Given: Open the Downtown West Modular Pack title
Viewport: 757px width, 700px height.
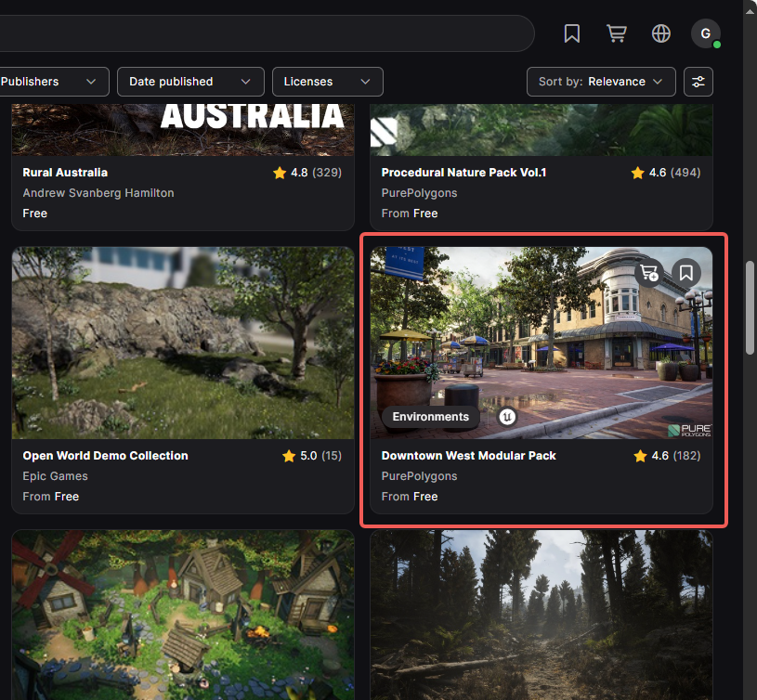Looking at the screenshot, I should pyautogui.click(x=468, y=456).
